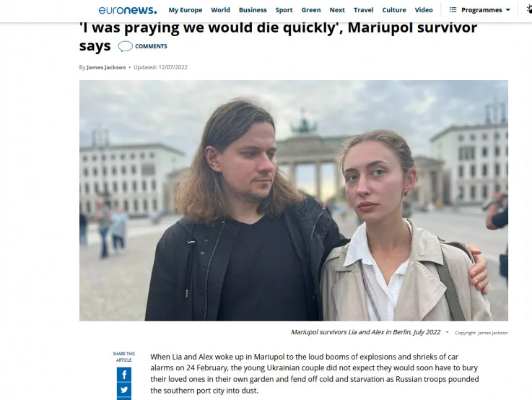Click the Programmes list icon
Screen dimensions: 532x400
pos(453,10)
